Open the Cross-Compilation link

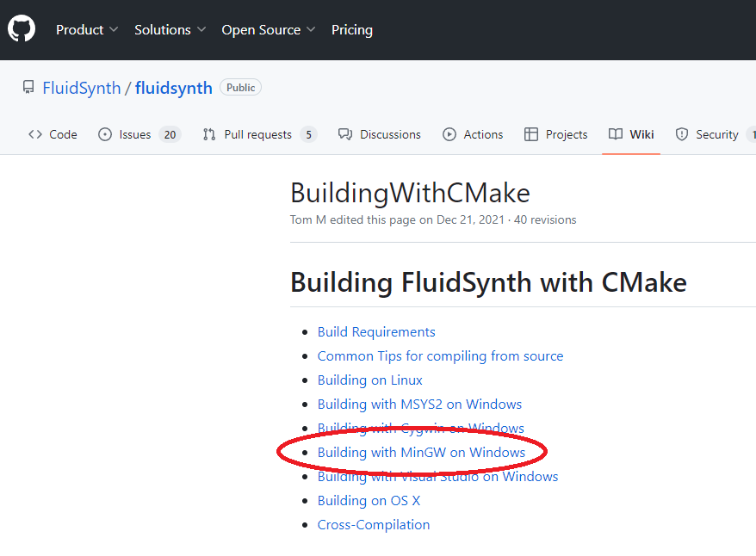[373, 525]
